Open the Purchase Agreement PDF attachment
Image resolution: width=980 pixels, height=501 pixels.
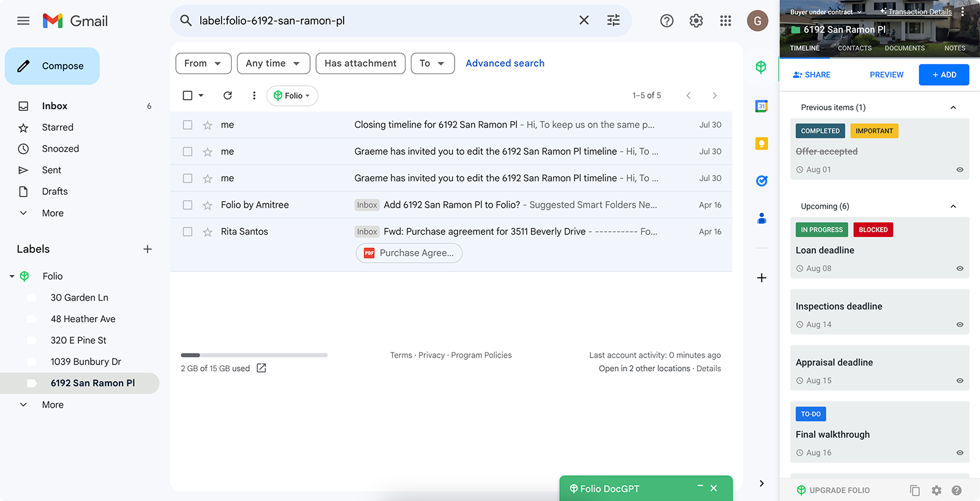point(409,253)
